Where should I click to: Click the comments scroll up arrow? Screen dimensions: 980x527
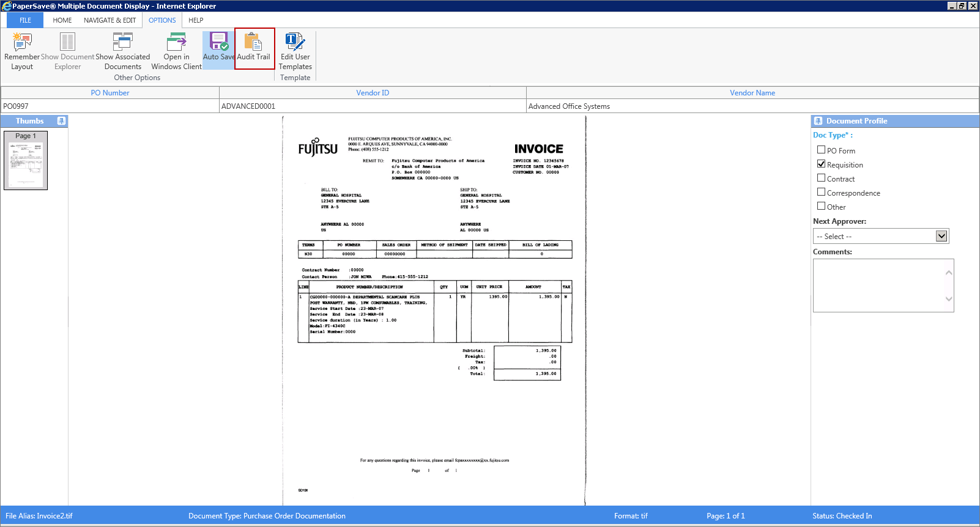pos(949,272)
